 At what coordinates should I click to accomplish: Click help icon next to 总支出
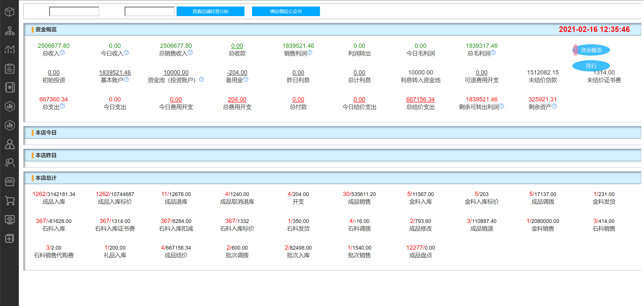coord(62,106)
